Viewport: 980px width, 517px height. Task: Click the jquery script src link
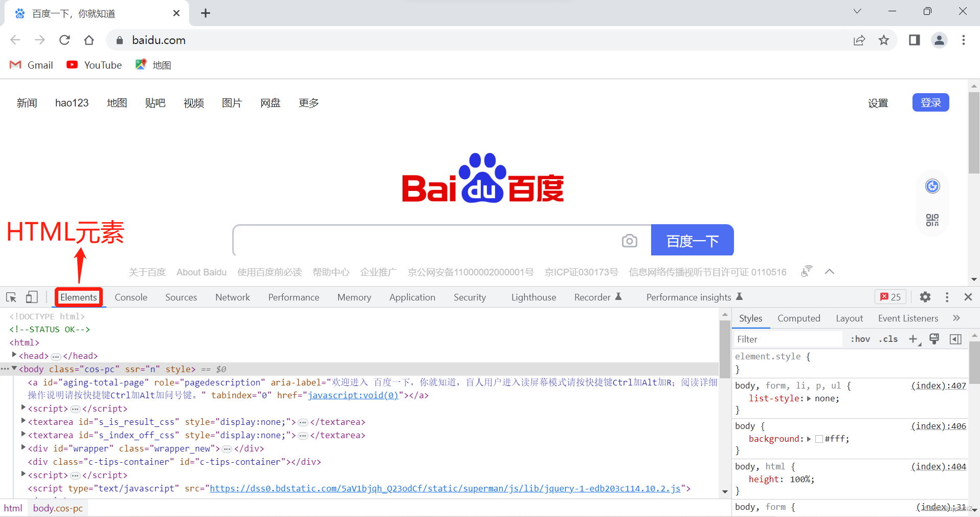(x=445, y=488)
